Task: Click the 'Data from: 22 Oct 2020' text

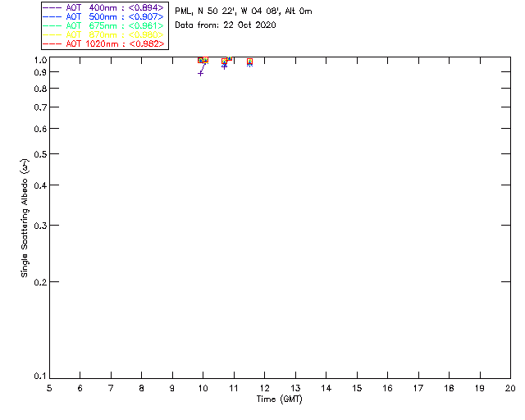Action: (x=226, y=25)
